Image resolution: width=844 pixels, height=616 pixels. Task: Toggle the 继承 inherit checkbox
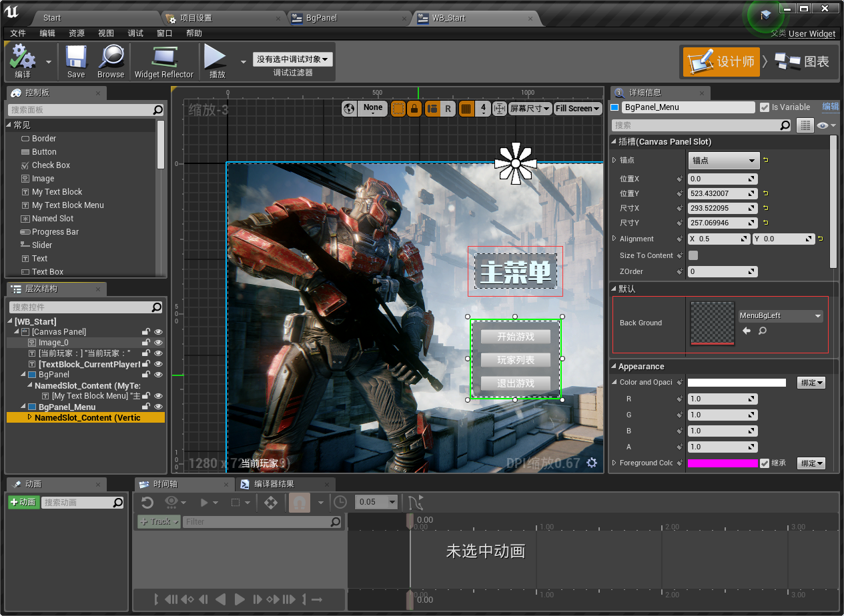pos(765,463)
